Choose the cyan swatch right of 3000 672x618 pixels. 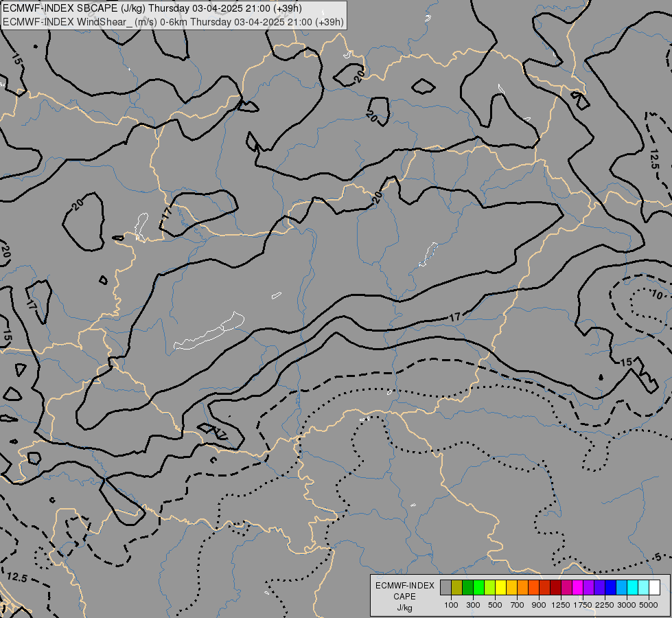[x=633, y=587]
